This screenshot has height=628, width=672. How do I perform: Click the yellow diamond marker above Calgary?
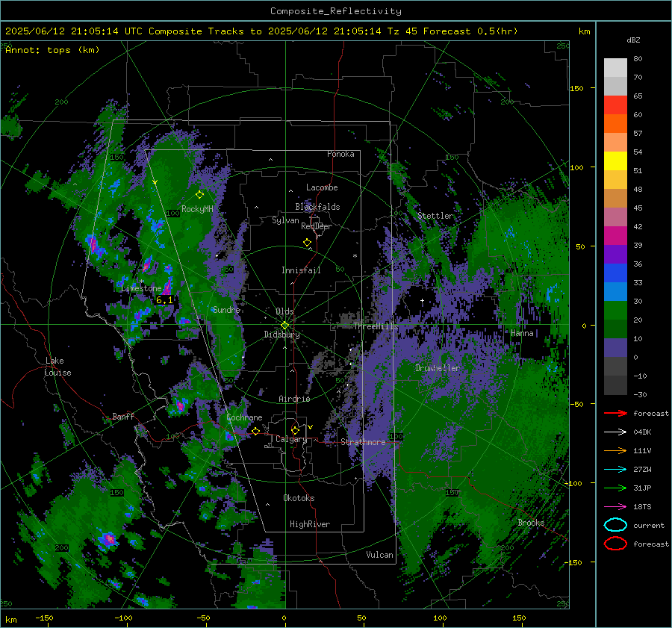(x=295, y=430)
